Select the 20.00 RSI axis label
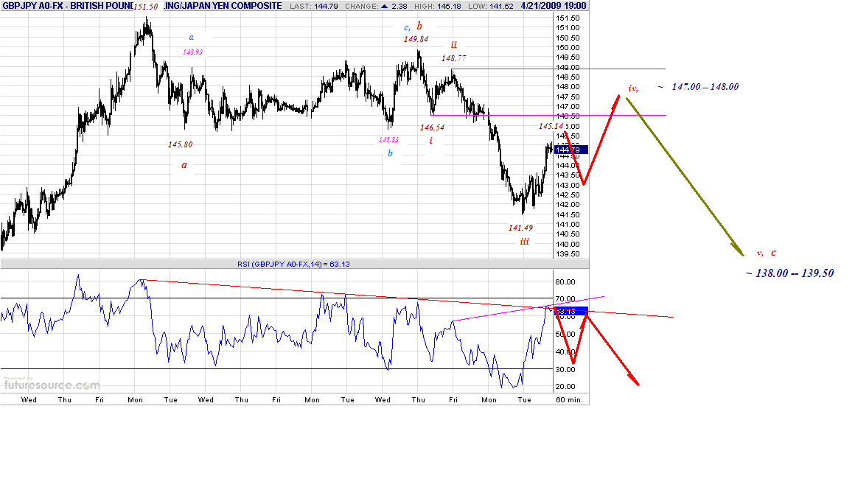The image size is (855, 504). [565, 387]
